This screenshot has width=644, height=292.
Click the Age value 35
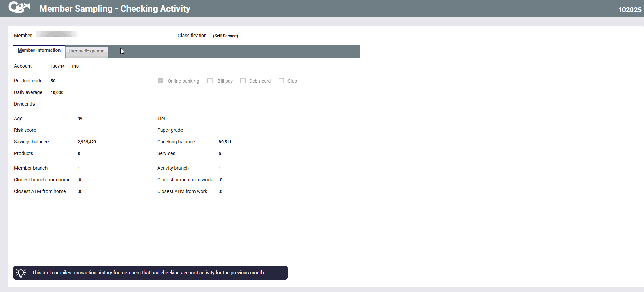(x=80, y=119)
